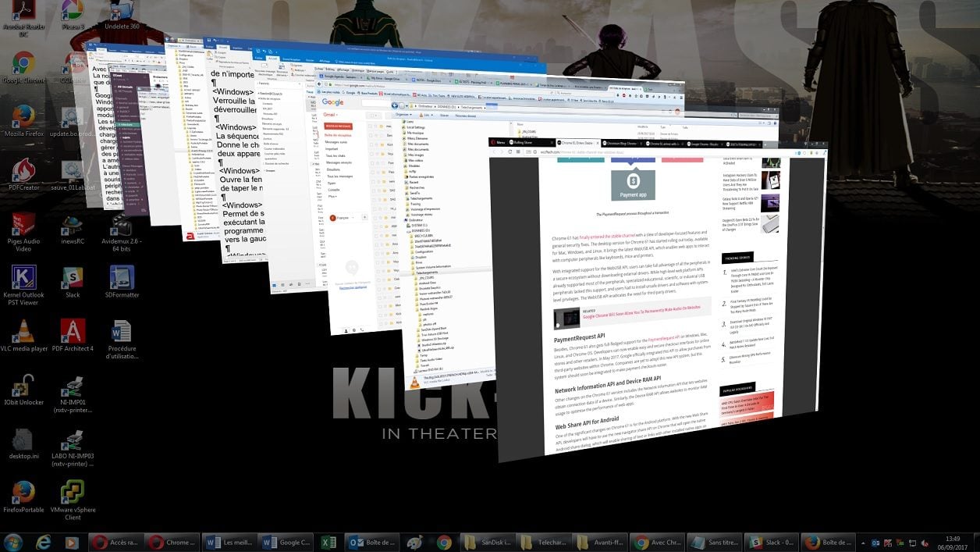Switch to 'Google C...' Word taskbar button
This screenshot has height=552, width=980.
[x=286, y=542]
